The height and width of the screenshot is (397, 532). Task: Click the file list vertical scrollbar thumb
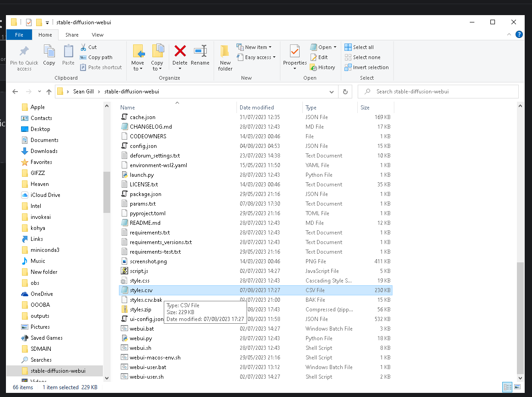tap(520, 316)
